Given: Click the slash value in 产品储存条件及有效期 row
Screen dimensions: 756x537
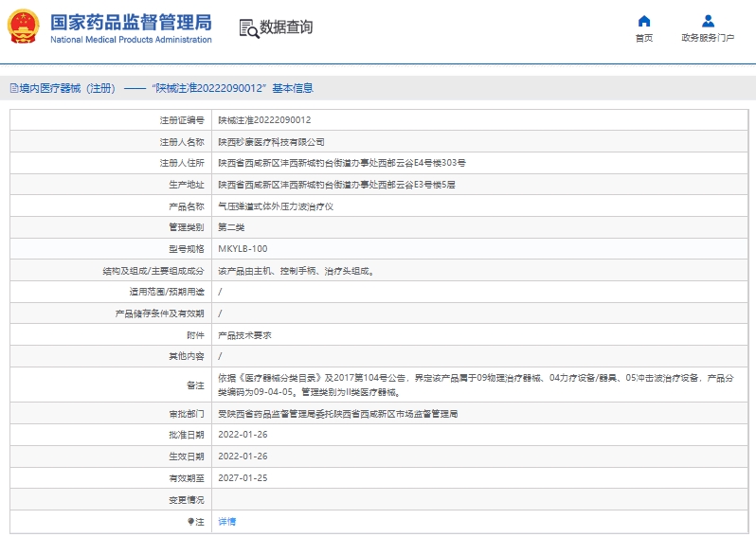Looking at the screenshot, I should pos(220,313).
